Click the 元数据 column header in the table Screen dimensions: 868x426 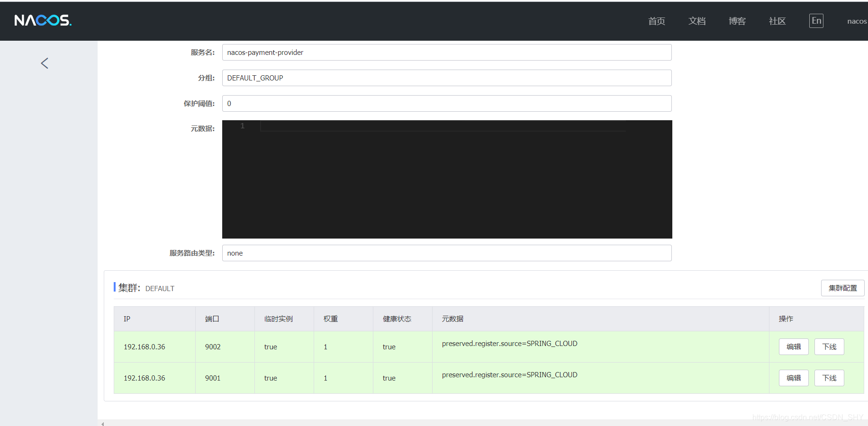tap(601, 319)
